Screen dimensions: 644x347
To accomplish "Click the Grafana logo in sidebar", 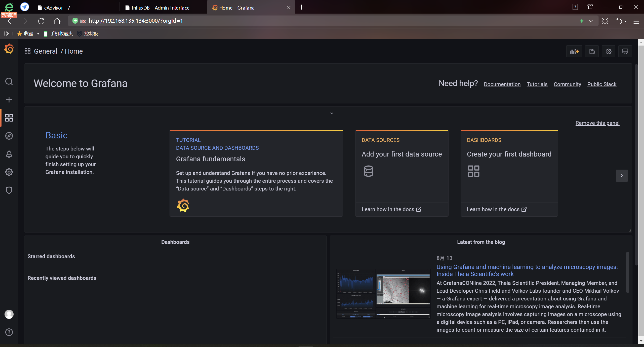I will click(9, 49).
